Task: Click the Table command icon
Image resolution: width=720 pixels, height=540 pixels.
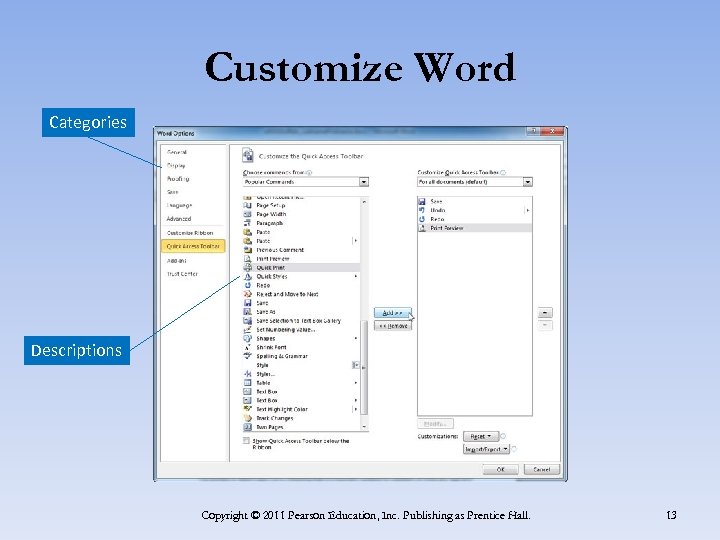Action: click(x=248, y=382)
